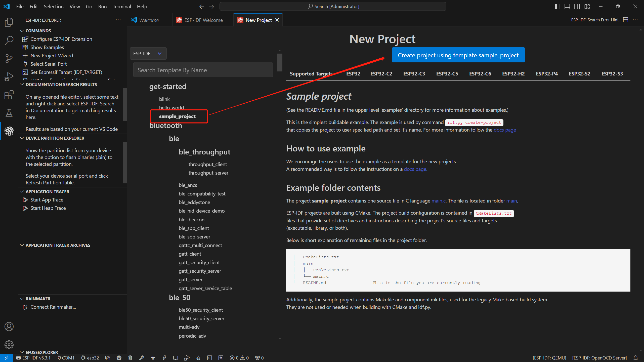The width and height of the screenshot is (644, 362).
Task: Toggle the Secondary Side Bar layout button
Action: tap(577, 7)
